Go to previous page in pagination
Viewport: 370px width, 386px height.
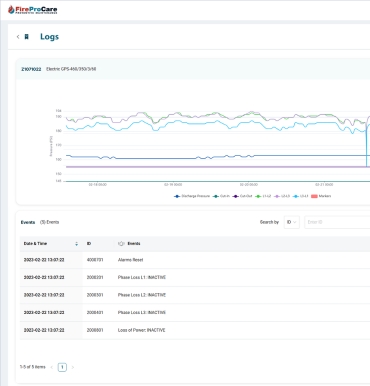pos(52,367)
